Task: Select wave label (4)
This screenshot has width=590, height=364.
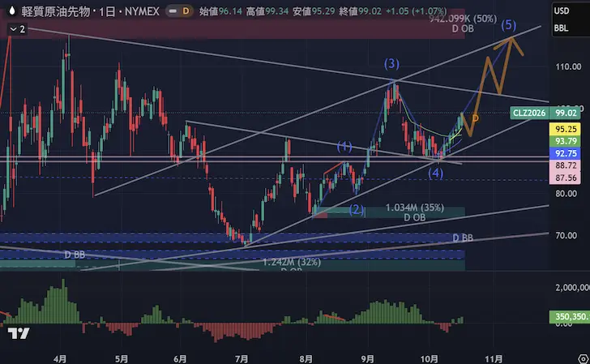Action: tap(435, 173)
